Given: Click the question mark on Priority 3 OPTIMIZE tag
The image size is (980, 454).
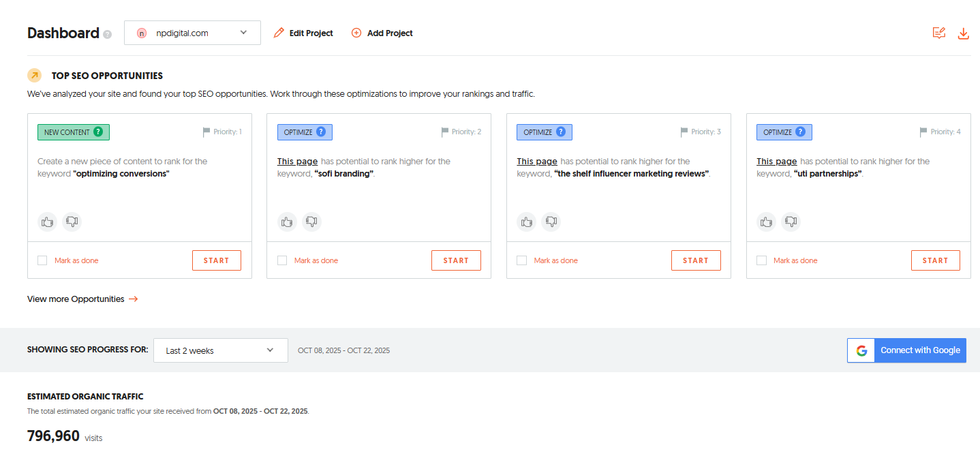Looking at the screenshot, I should tap(561, 132).
